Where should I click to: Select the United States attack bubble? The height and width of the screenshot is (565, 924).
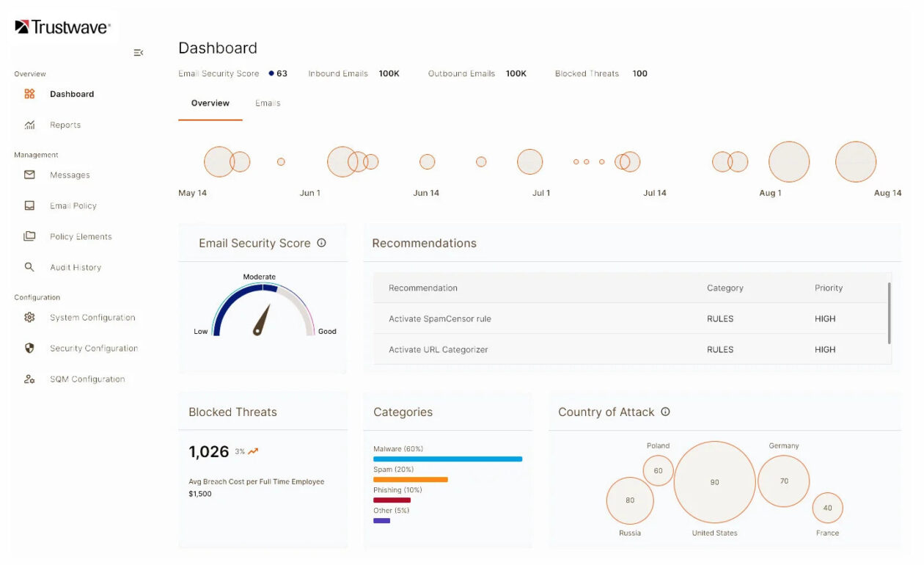pos(714,482)
